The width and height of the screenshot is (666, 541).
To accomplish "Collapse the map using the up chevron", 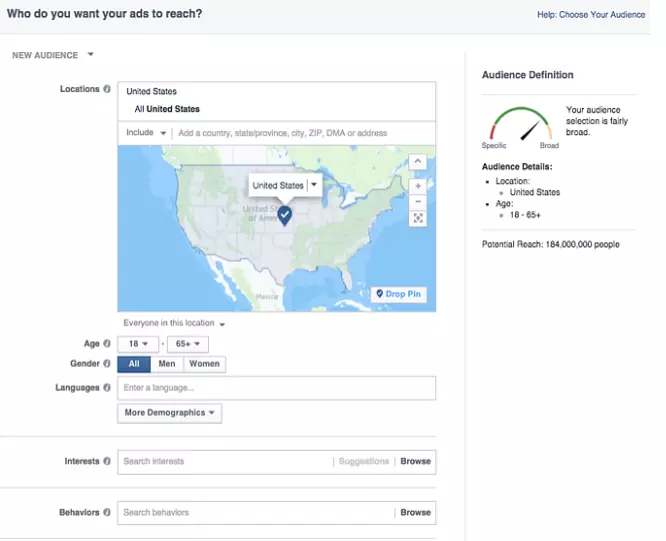I will point(417,161).
